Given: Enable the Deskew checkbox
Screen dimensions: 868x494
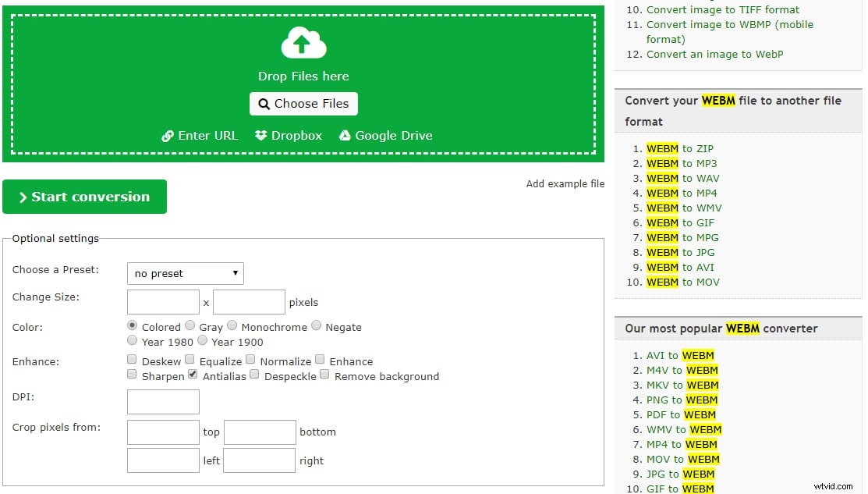Looking at the screenshot, I should pos(132,360).
